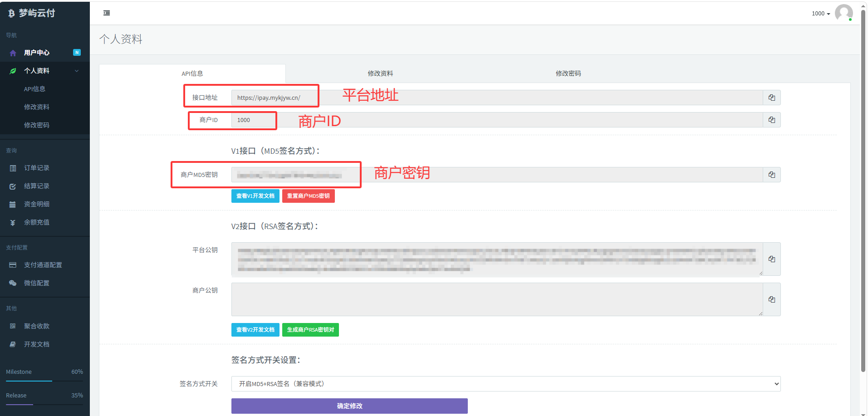Click the 商户公钥 text area

497,299
